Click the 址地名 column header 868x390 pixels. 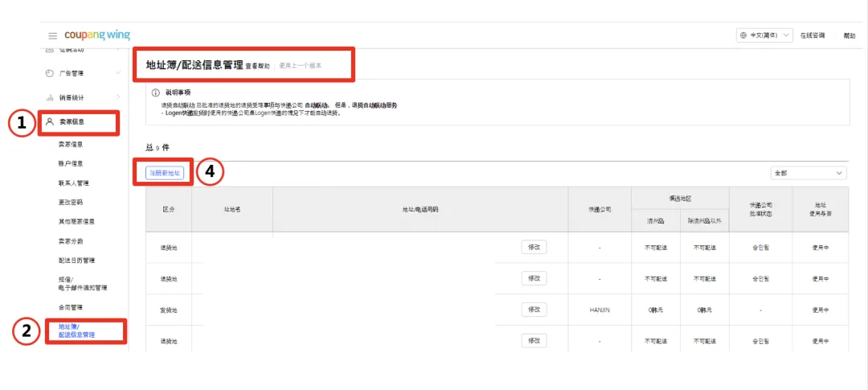tap(232, 209)
